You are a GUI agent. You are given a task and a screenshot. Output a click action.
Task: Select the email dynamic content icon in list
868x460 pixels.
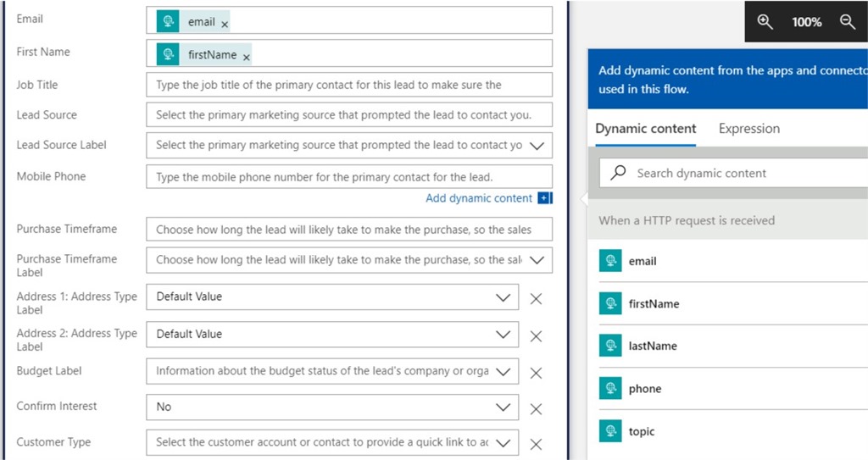(610, 261)
